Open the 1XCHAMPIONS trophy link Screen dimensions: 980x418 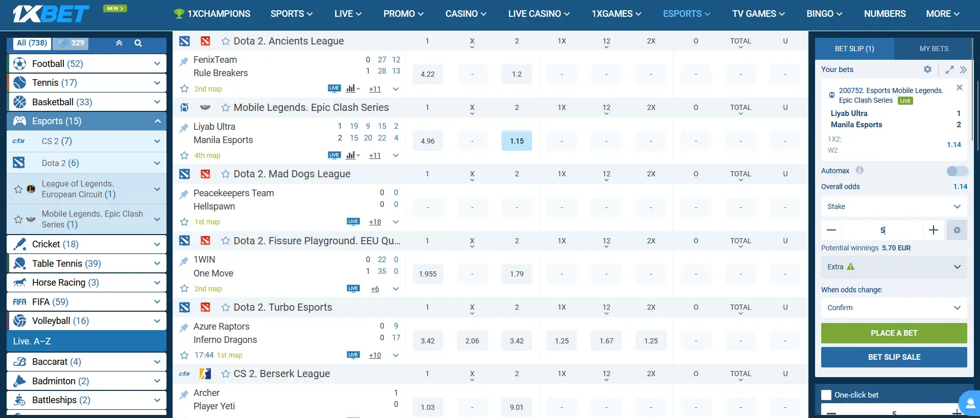[x=212, y=14]
